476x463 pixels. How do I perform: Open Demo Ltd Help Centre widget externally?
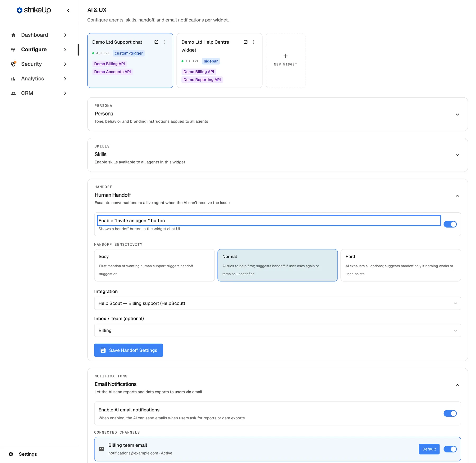(245, 42)
